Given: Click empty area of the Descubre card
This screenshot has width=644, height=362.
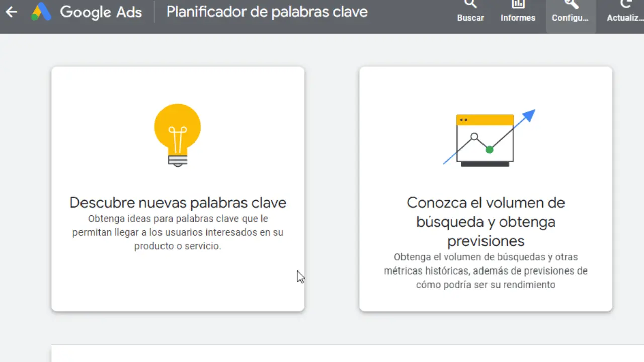Looking at the screenshot, I should [x=178, y=282].
